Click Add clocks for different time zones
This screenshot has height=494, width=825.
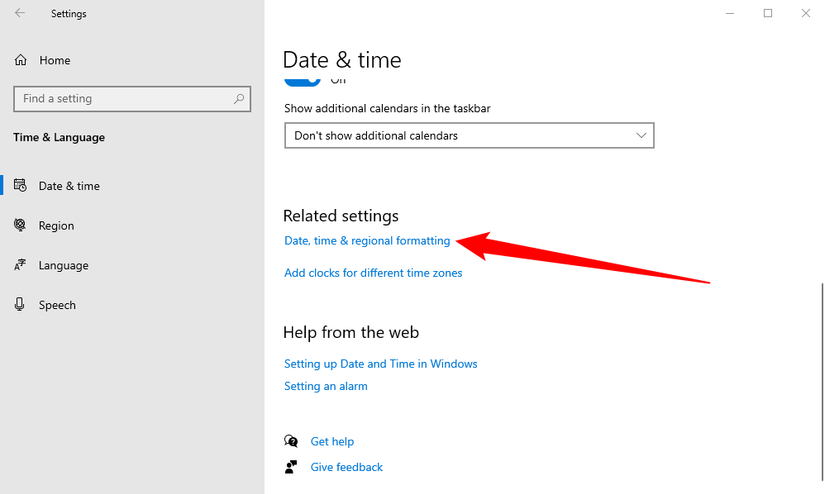(x=373, y=273)
